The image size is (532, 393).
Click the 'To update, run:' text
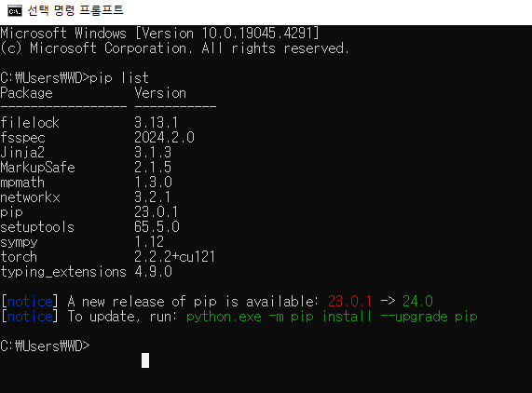coord(122,317)
